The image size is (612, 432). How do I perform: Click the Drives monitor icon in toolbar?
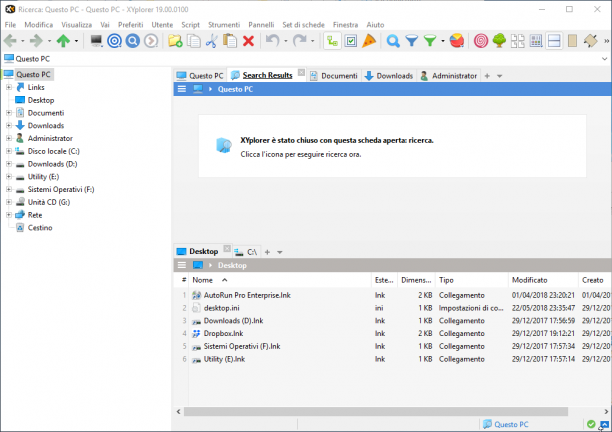pyautogui.click(x=96, y=41)
